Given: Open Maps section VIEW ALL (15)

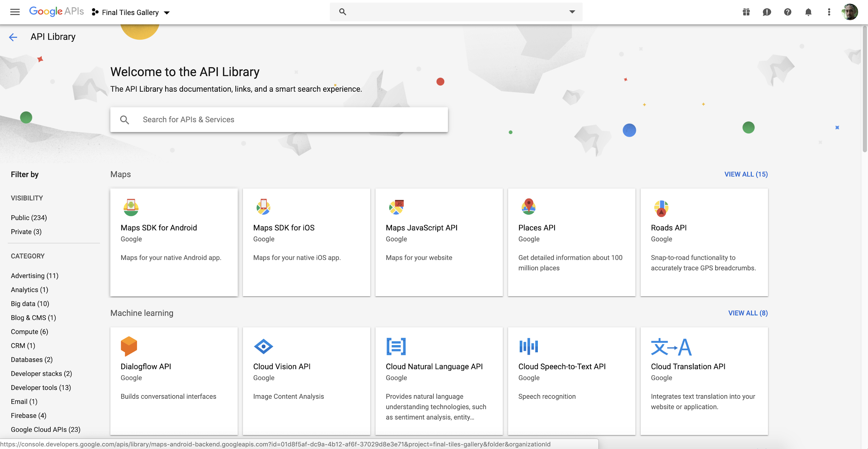Looking at the screenshot, I should coord(746,174).
